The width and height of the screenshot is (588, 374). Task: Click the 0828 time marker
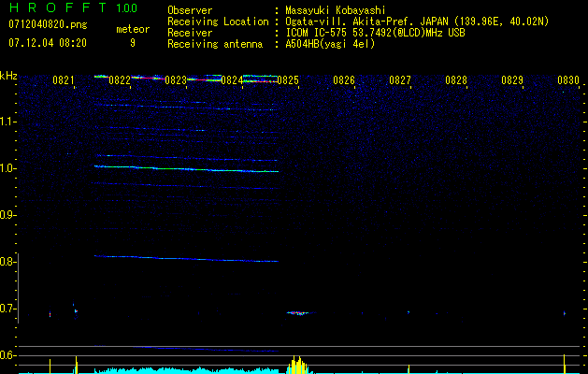click(456, 80)
